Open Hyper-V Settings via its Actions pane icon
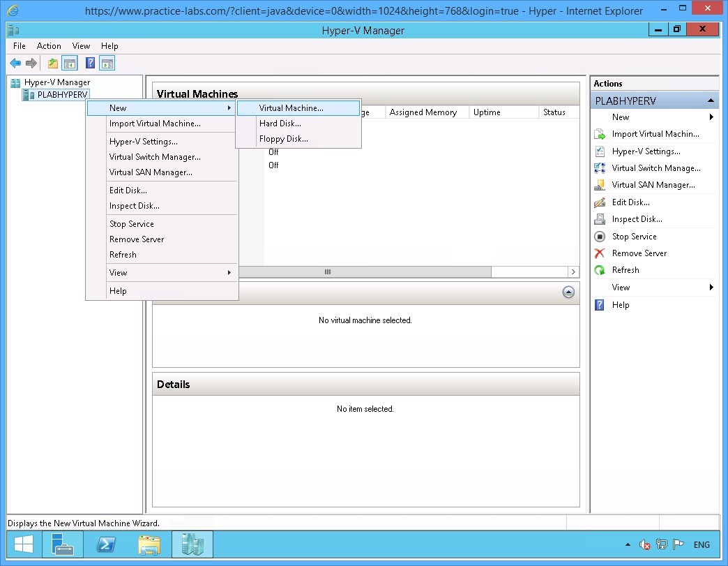 (x=600, y=151)
